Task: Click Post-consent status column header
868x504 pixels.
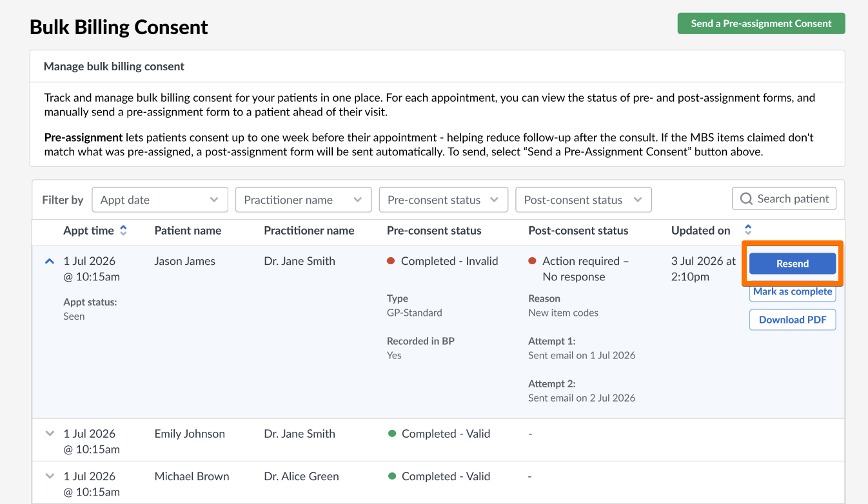Action: (x=578, y=230)
